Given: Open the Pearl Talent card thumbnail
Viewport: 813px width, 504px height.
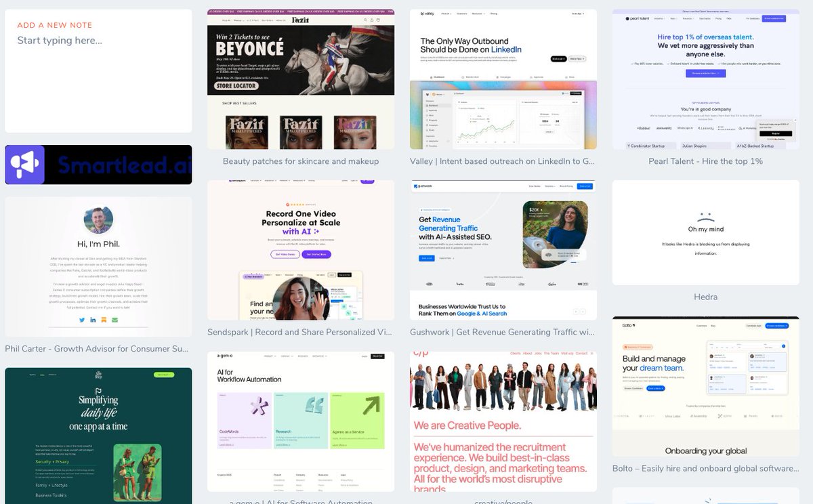Looking at the screenshot, I should 706,79.
